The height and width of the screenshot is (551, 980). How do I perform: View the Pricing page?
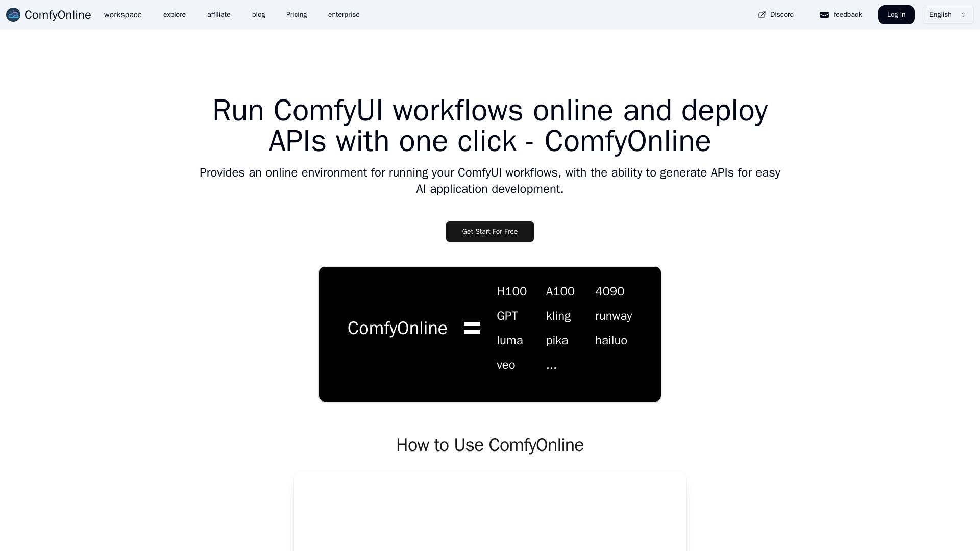pos(297,15)
